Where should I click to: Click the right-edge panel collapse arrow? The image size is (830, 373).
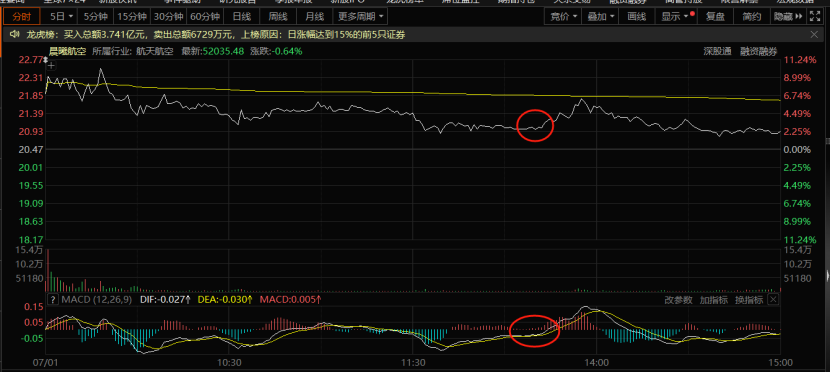[x=827, y=276]
